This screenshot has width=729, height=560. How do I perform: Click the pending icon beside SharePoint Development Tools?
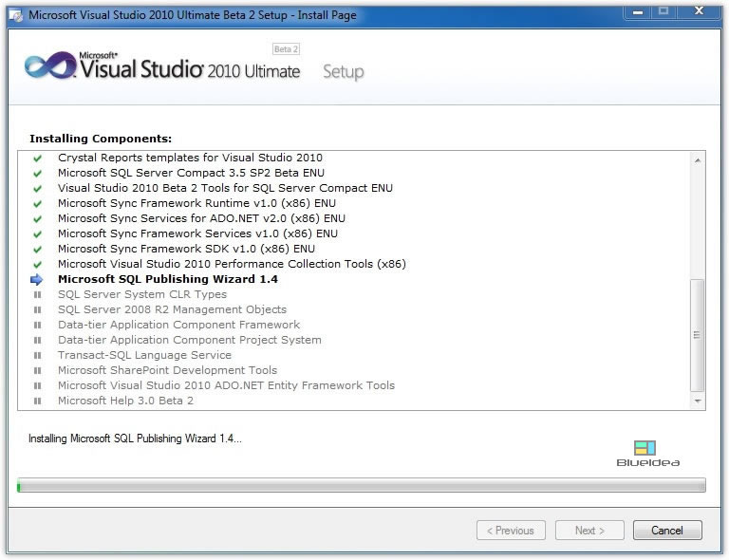pyautogui.click(x=38, y=371)
